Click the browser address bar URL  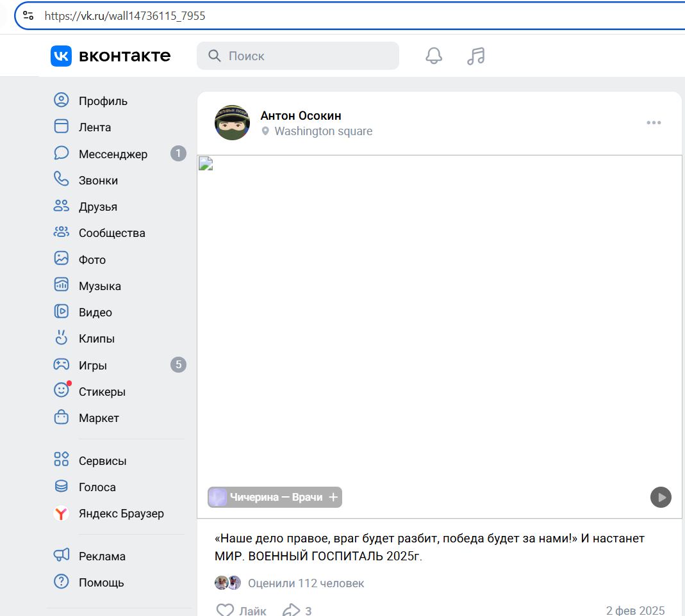(125, 16)
